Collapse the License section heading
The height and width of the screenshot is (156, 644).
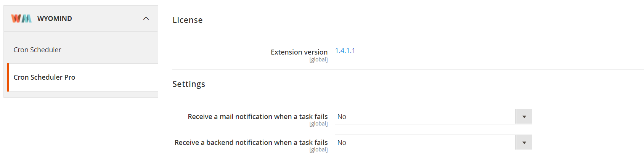188,20
